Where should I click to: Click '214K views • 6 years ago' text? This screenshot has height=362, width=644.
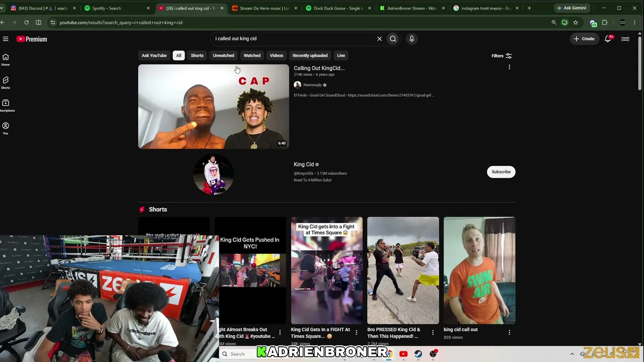[x=314, y=74]
